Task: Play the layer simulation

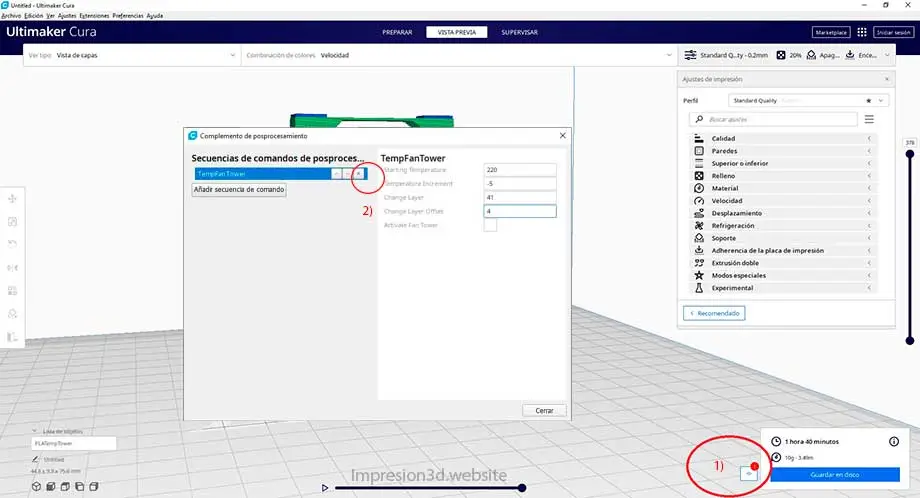Action: pos(324,487)
